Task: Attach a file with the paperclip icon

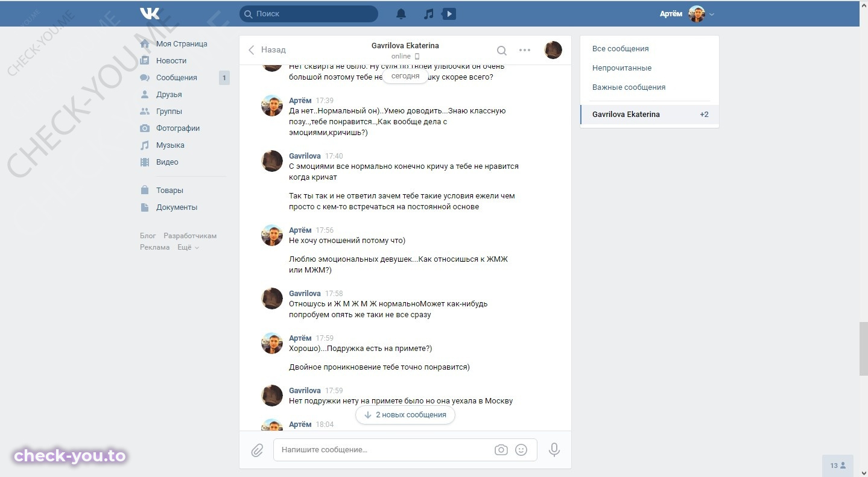Action: tap(258, 450)
